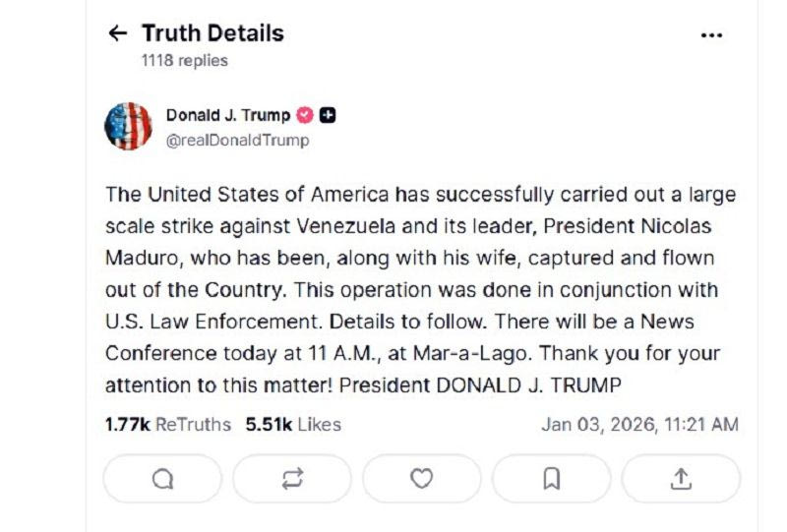Bookmark this post

click(x=552, y=479)
